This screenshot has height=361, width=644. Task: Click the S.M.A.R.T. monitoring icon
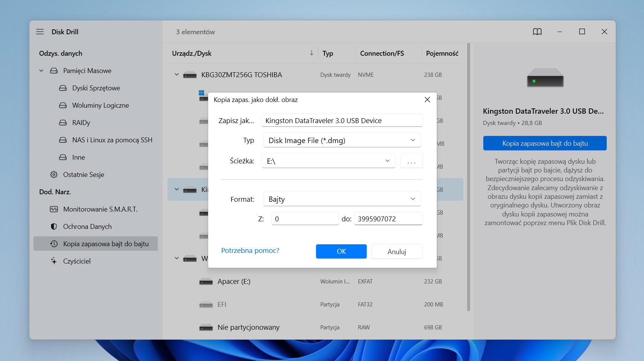(x=54, y=209)
